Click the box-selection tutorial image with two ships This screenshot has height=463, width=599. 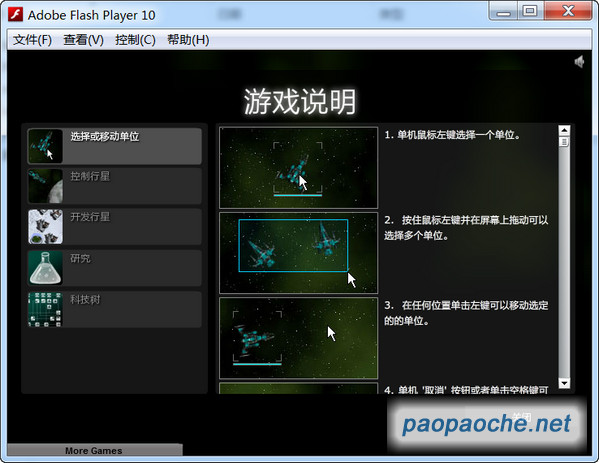[298, 253]
